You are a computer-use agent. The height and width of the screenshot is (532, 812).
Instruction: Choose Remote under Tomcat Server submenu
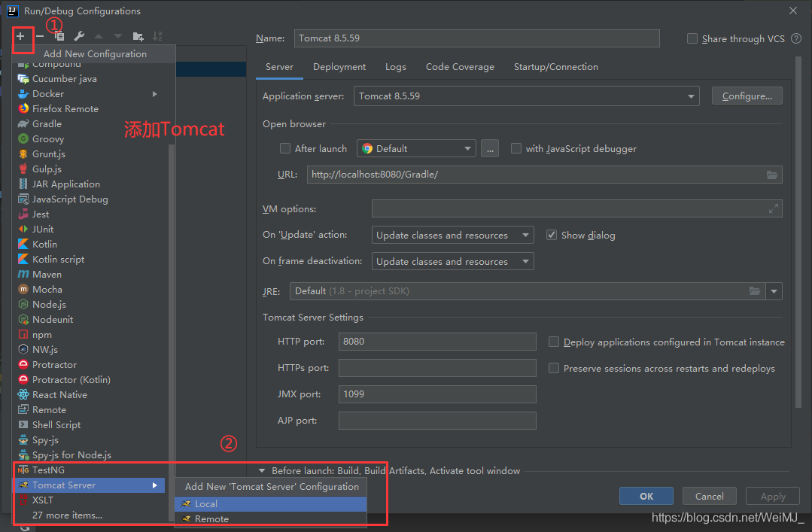click(x=271, y=519)
